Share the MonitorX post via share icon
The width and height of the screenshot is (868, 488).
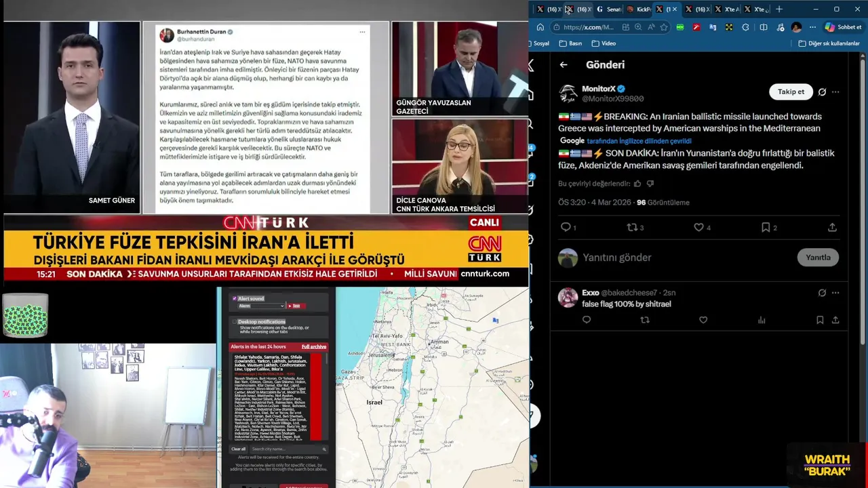click(832, 227)
